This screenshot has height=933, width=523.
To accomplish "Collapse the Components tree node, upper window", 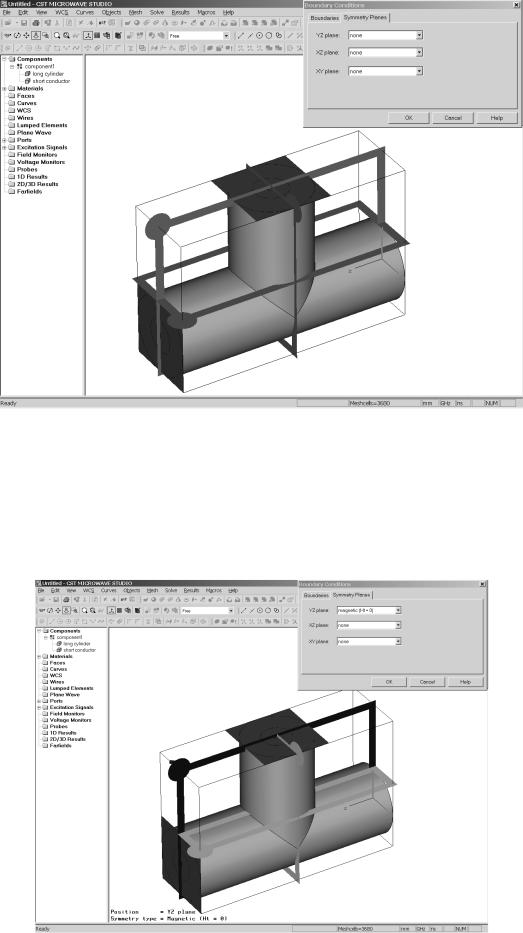I will [x=5, y=60].
